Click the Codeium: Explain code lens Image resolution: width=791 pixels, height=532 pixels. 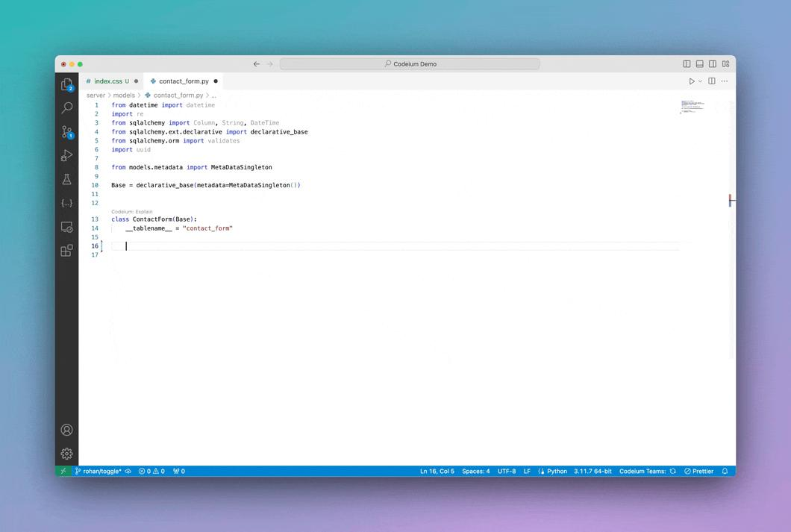(131, 212)
